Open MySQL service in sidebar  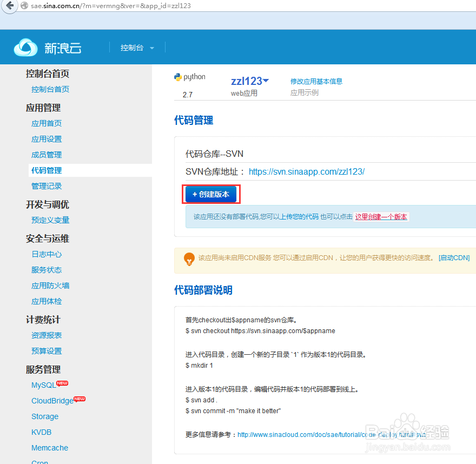[x=44, y=385]
